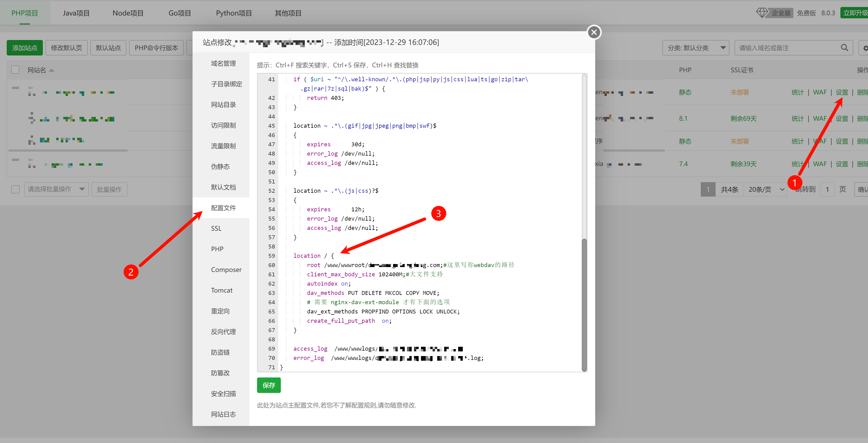
Task: Switch to Java项目 tab
Action: pyautogui.click(x=76, y=13)
